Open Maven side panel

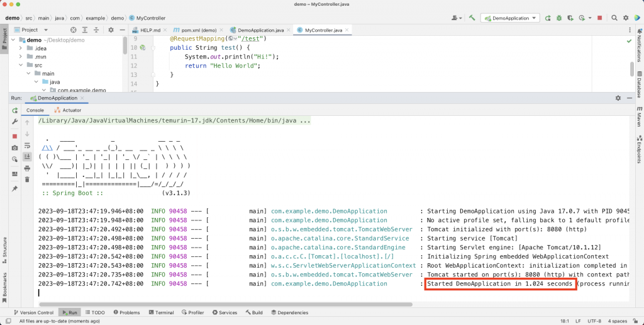pyautogui.click(x=640, y=117)
